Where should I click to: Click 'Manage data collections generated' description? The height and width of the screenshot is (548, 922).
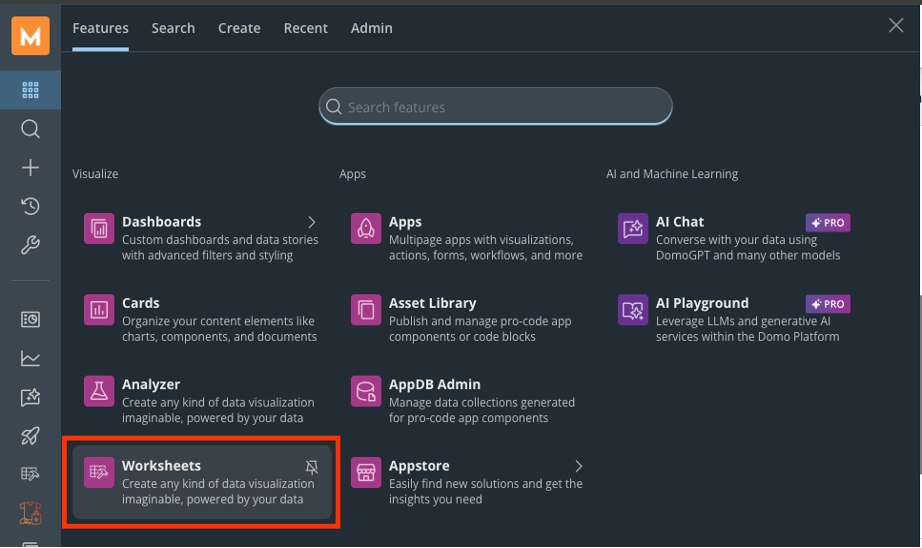pyautogui.click(x=482, y=403)
